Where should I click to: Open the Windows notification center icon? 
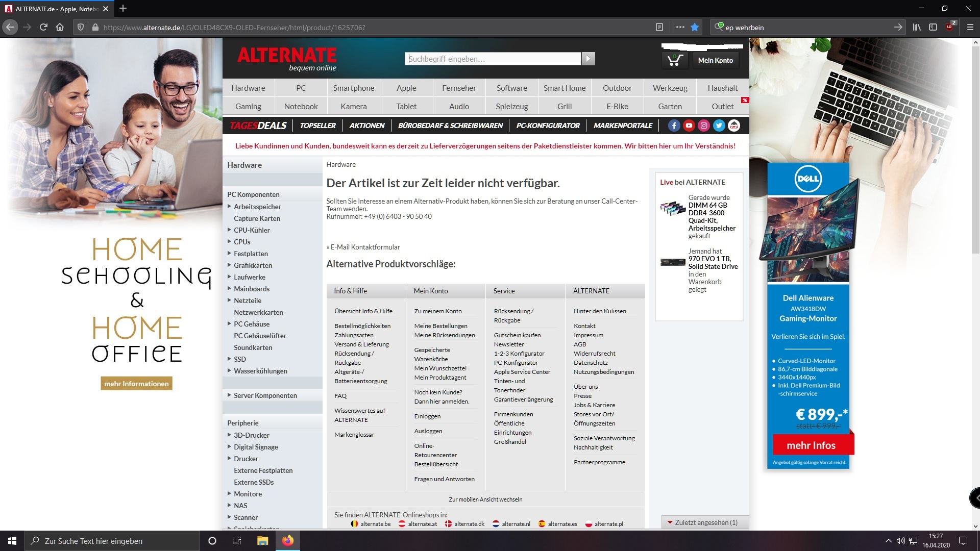[x=963, y=541]
